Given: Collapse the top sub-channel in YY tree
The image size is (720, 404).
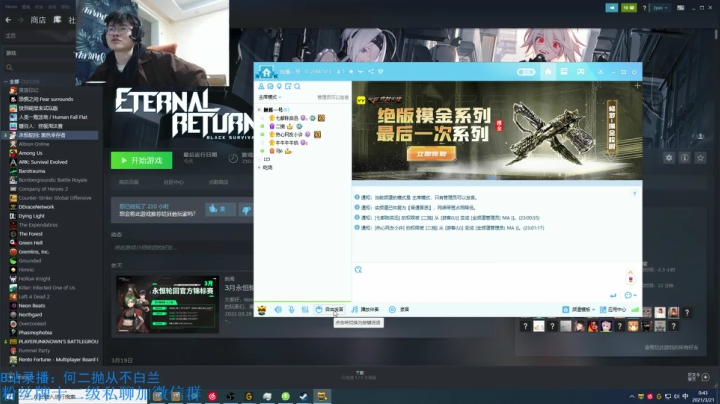Looking at the screenshot, I should (259, 110).
